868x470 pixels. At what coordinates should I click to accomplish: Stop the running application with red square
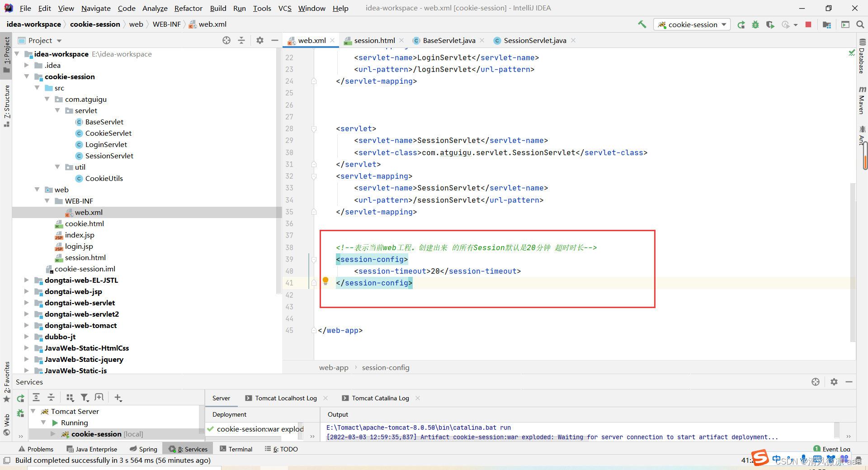click(x=808, y=25)
